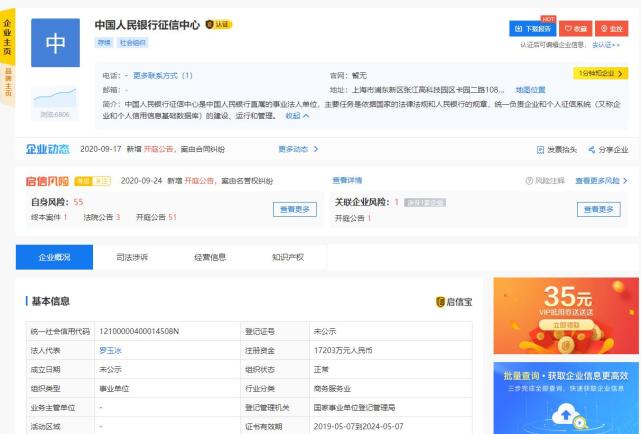Image resolution: width=641 pixels, height=434 pixels.
Task: Open the 企业主页 side tab
Action: coord(7,37)
